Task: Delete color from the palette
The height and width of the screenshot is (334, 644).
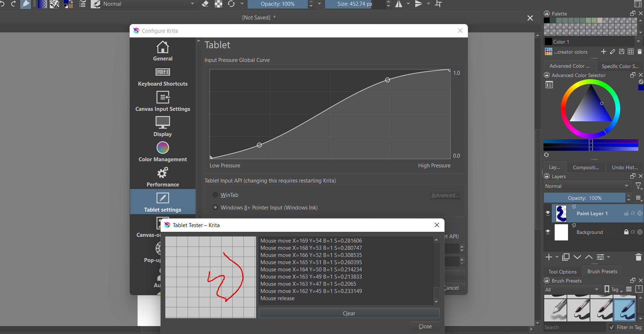Action: click(x=640, y=52)
